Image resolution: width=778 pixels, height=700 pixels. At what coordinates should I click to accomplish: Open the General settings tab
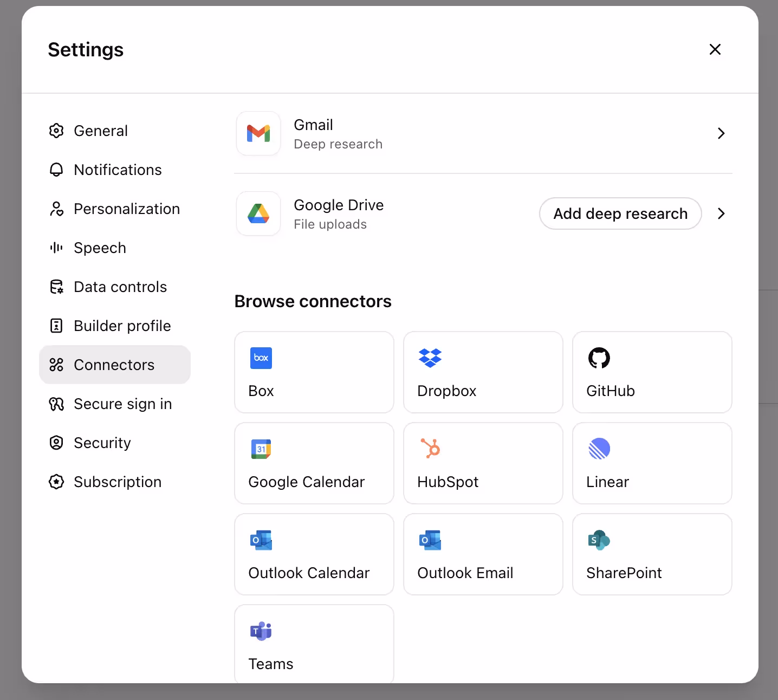pyautogui.click(x=115, y=131)
